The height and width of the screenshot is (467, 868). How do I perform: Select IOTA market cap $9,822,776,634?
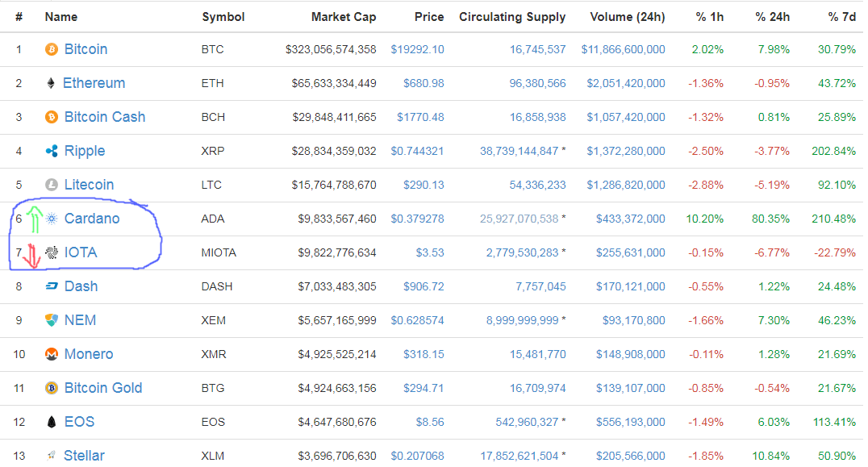337,252
